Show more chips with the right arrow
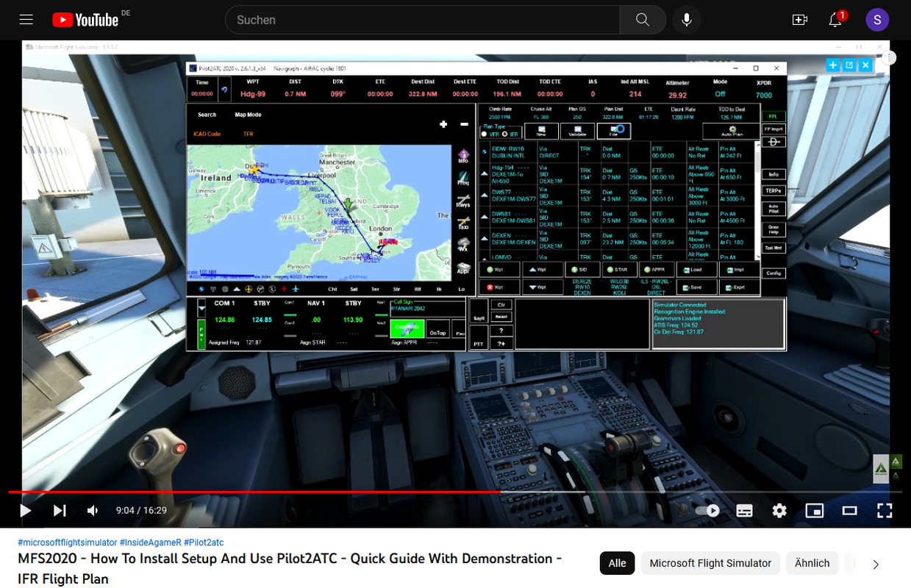This screenshot has width=911, height=588. tap(876, 564)
